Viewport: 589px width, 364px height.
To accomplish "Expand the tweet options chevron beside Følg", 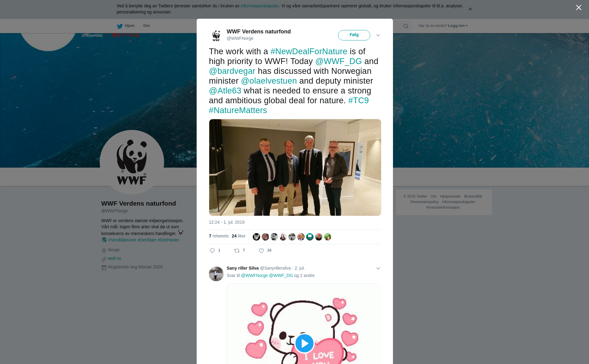I will [378, 35].
